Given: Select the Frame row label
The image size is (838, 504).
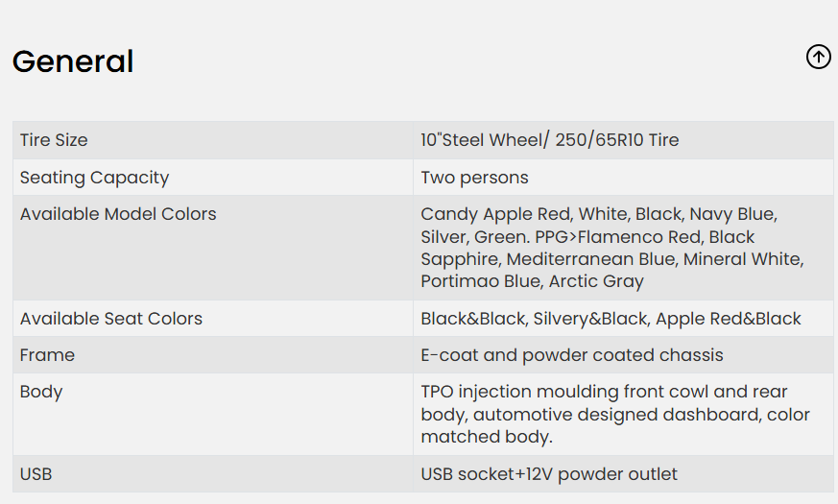Looking at the screenshot, I should [47, 355].
